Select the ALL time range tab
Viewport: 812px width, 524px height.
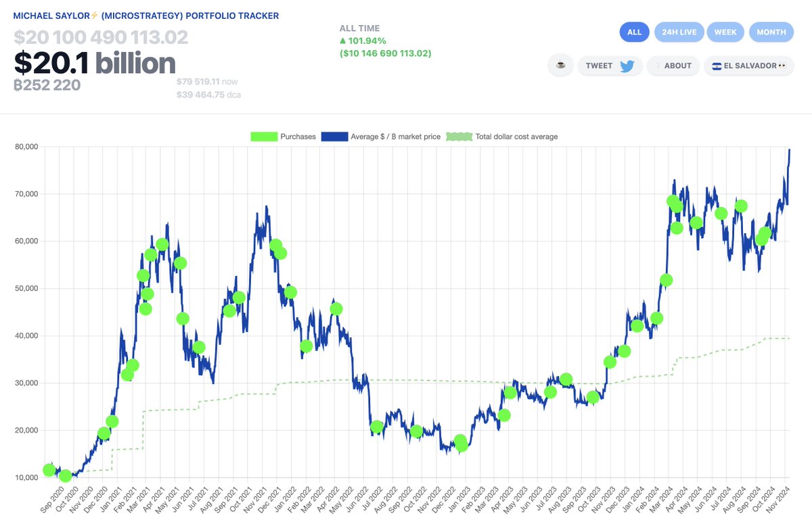point(634,32)
